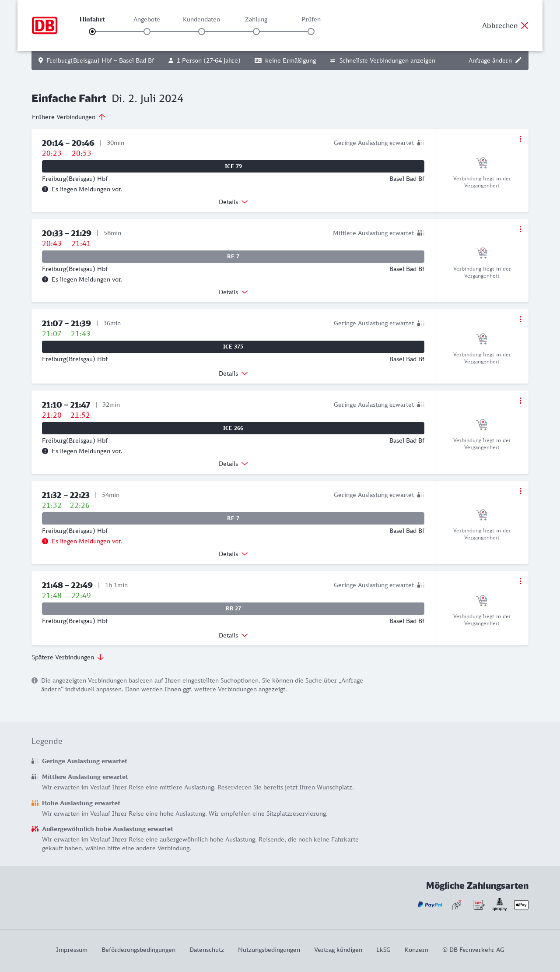Click the PayPal payment icon

coord(430,905)
